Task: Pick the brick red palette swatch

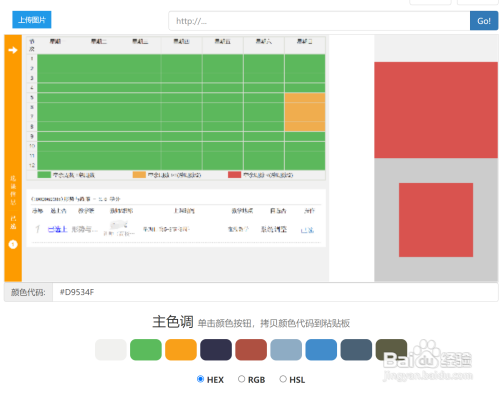Action: [x=251, y=350]
